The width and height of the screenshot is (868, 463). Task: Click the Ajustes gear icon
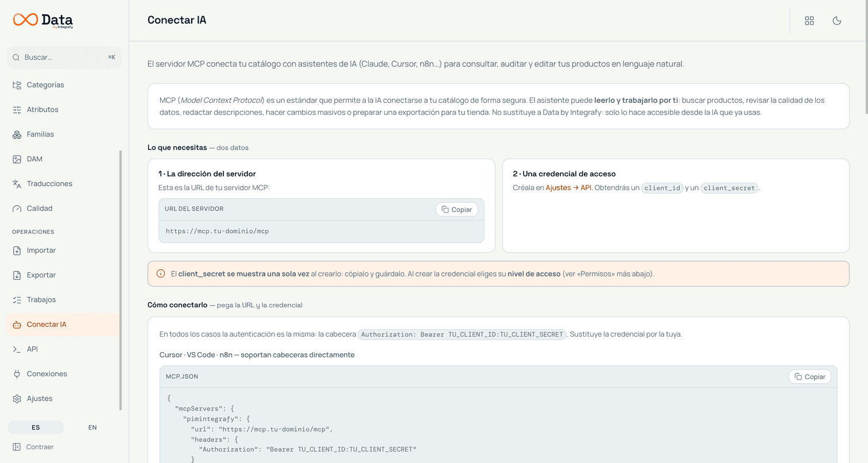click(x=17, y=399)
